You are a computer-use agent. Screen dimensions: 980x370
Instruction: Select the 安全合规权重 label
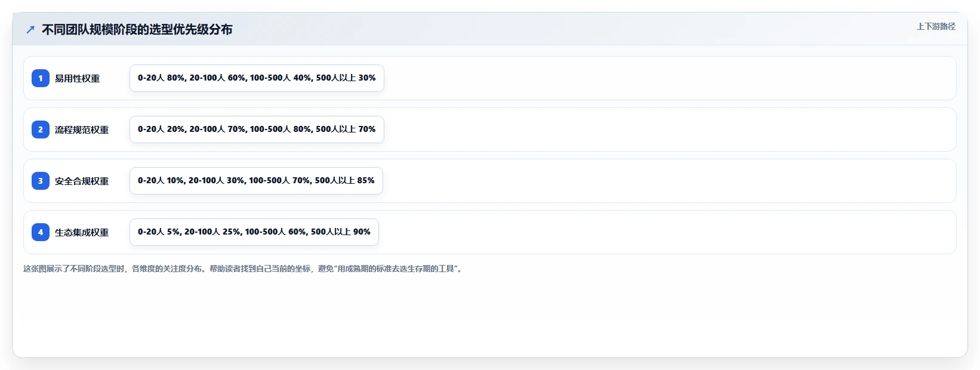click(82, 181)
